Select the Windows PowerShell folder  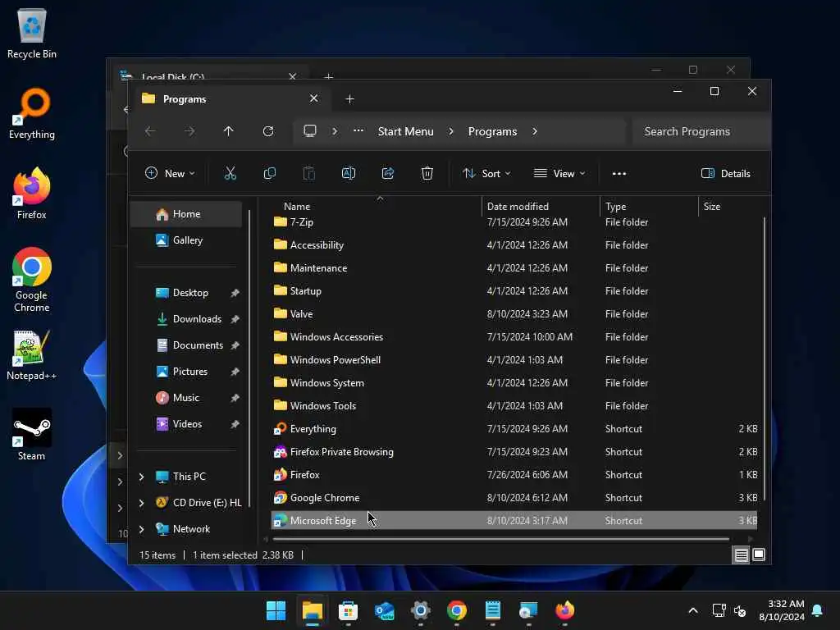(335, 360)
